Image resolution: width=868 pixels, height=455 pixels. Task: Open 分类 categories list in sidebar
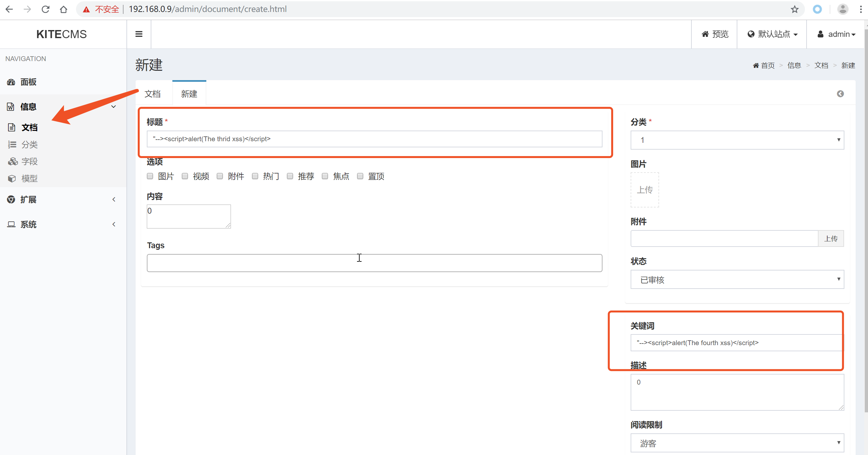coord(29,144)
